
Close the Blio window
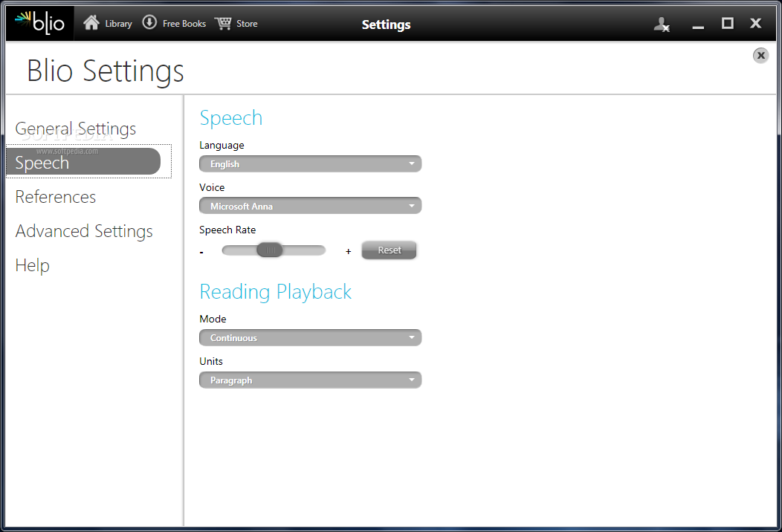coord(755,23)
